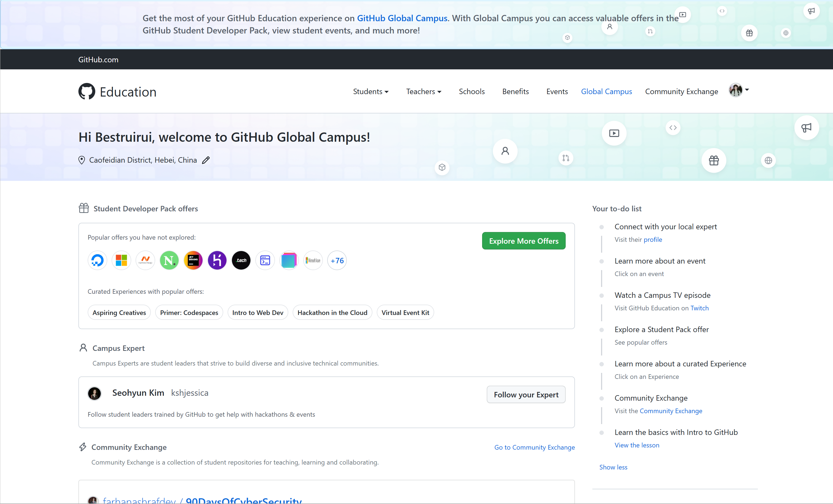Click the Caofeidian District, Hebei, China location text

[143, 160]
